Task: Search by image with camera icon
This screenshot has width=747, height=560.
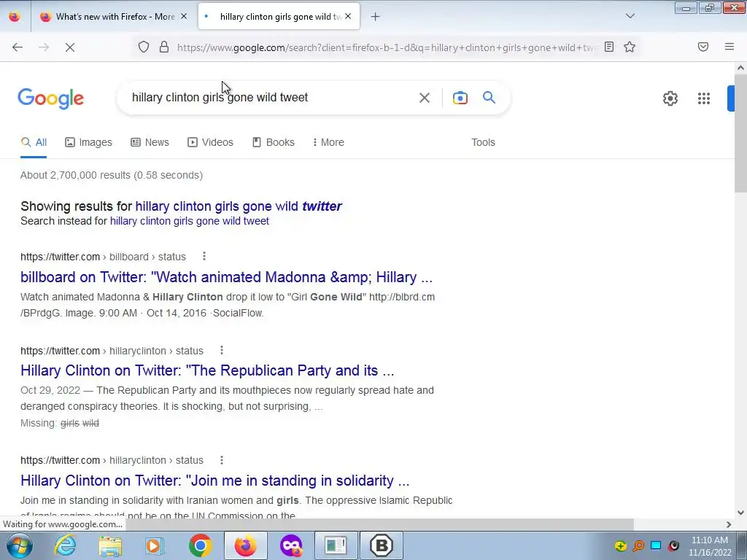Action: click(x=460, y=98)
